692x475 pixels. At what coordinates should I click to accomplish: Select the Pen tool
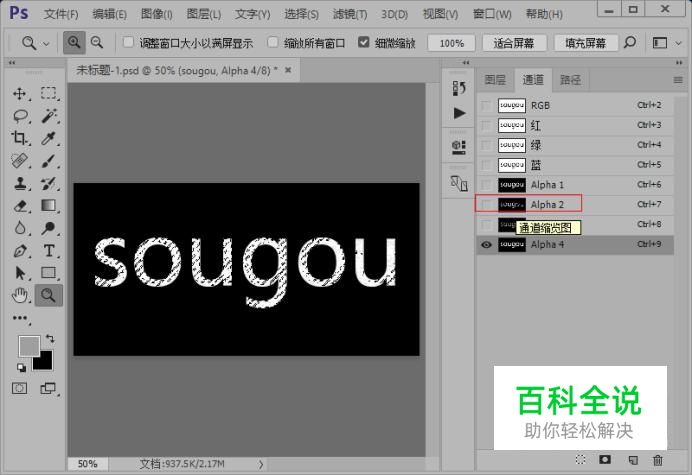(20, 251)
